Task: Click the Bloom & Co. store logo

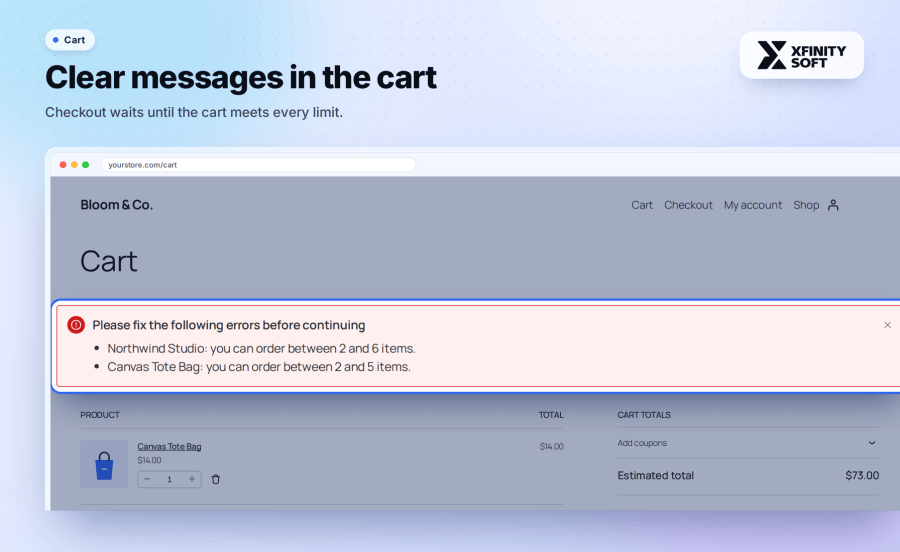Action: point(117,205)
